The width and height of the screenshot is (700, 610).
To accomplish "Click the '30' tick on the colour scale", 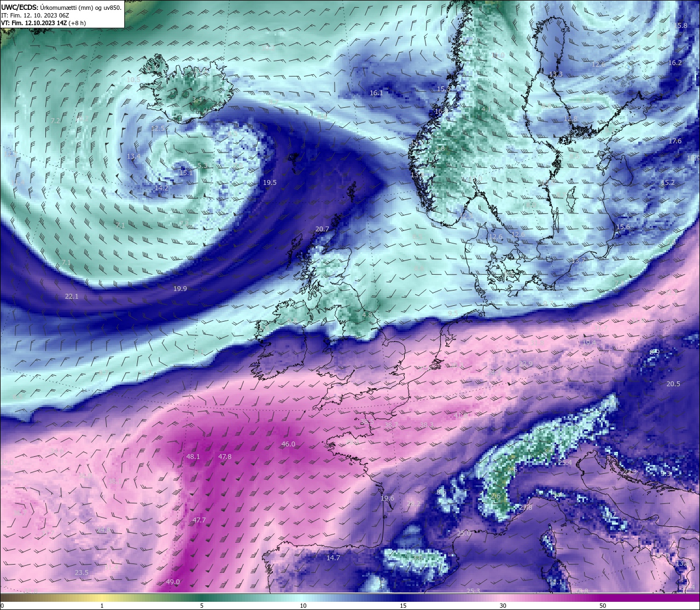I will point(502,606).
